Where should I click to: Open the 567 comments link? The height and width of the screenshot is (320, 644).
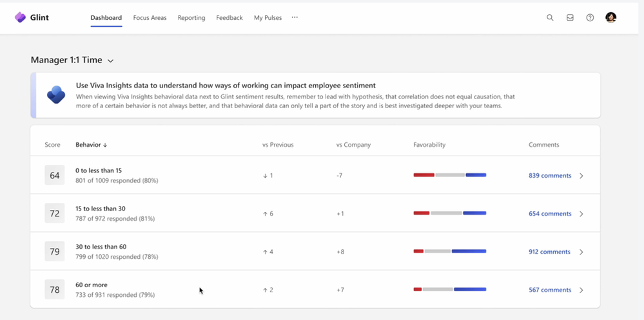[x=550, y=290]
